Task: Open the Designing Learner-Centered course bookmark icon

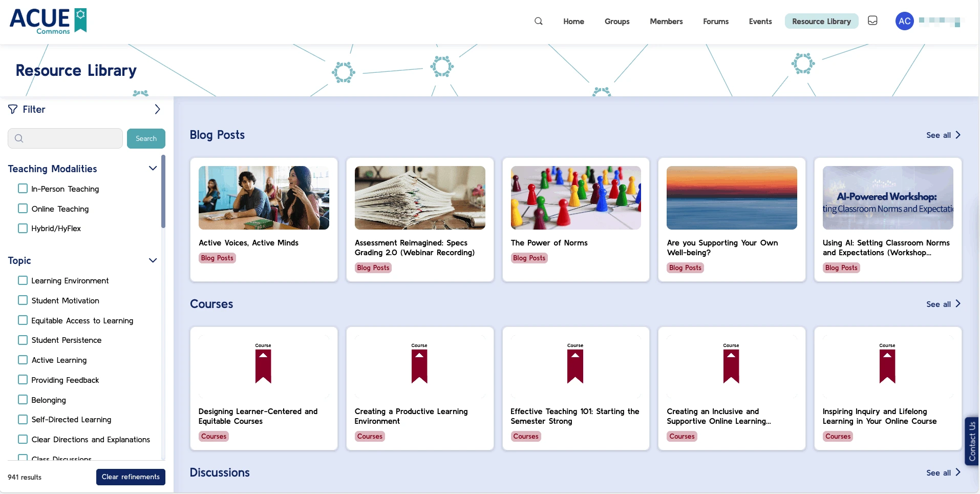Action: 263,366
